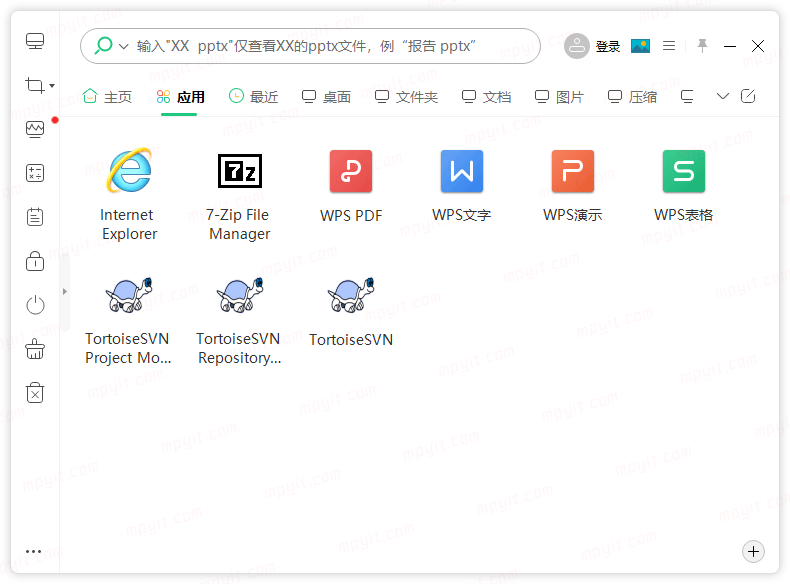Open the notes calendar sidebar icon
The image size is (790, 584).
35,217
